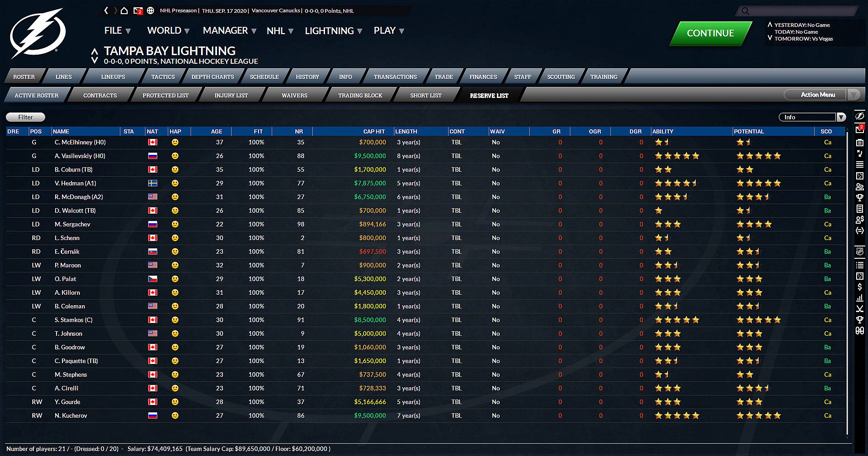Open the LIGHTNING menu
The image size is (868, 456).
point(333,31)
